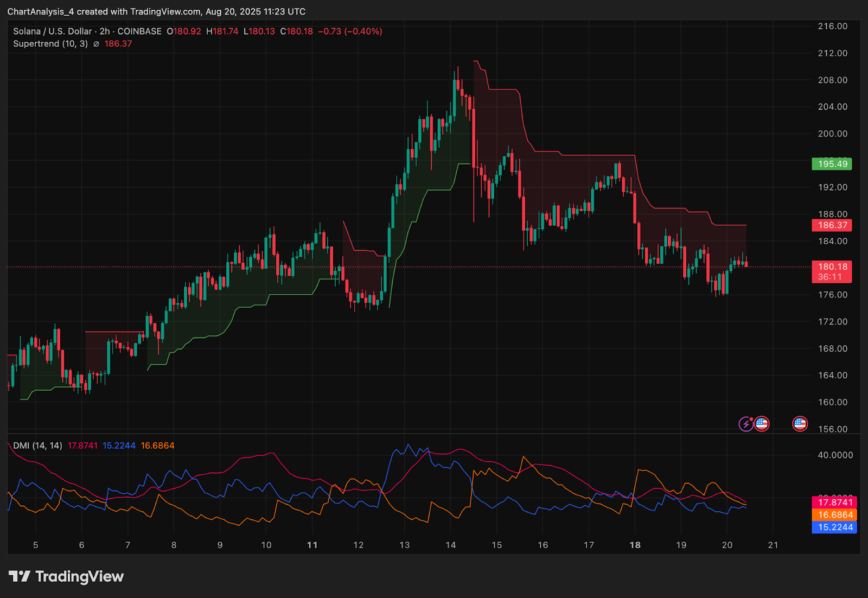Click the 2h timeframe in the chart legend

(x=104, y=31)
